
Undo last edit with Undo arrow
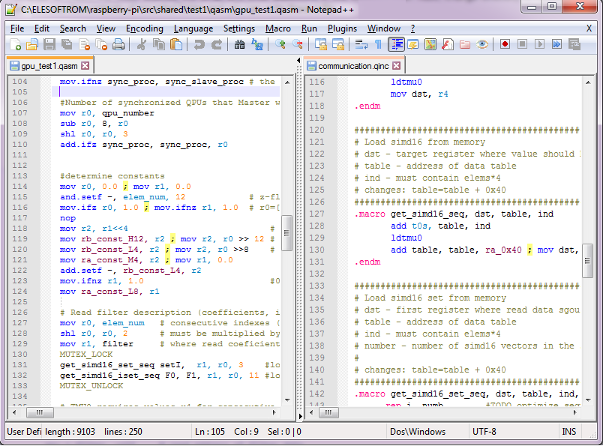click(x=199, y=45)
